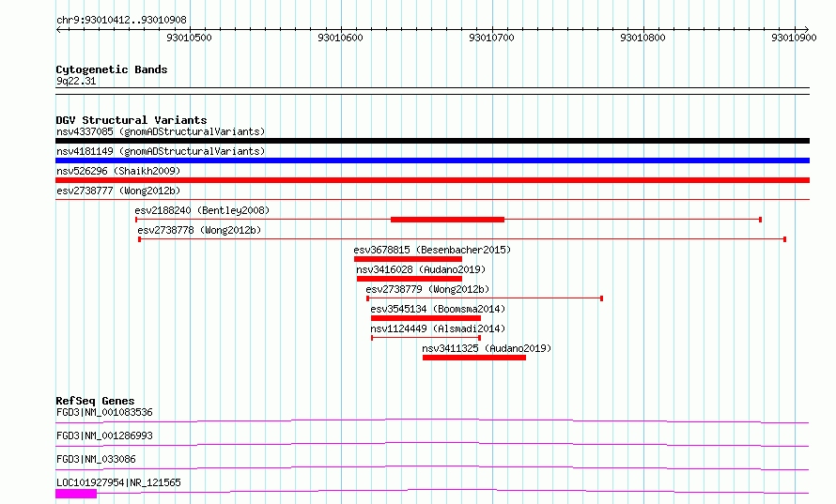
Task: Click the DGV Structural Variants track title
Action: coord(132,120)
